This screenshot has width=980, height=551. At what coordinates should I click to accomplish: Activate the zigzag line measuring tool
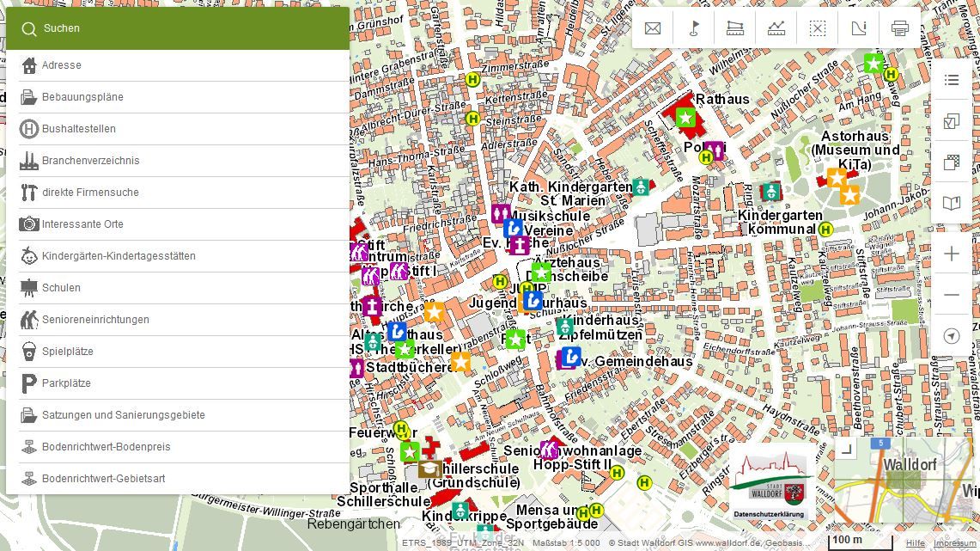(x=776, y=28)
